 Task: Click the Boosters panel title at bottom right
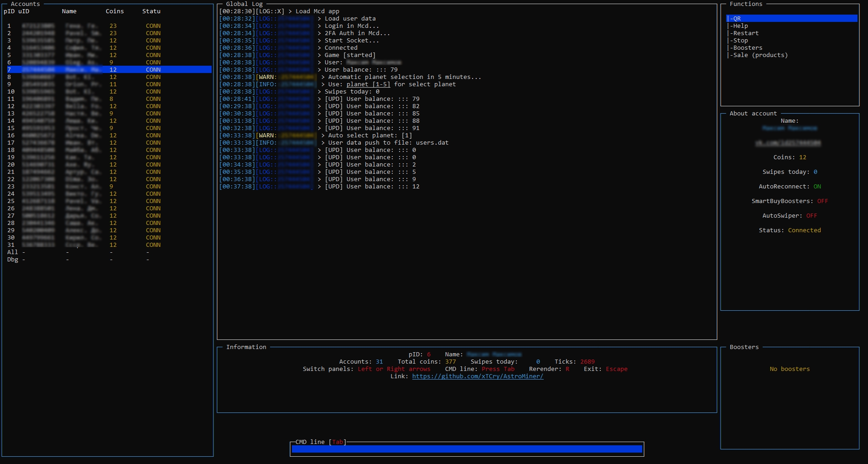pos(744,347)
